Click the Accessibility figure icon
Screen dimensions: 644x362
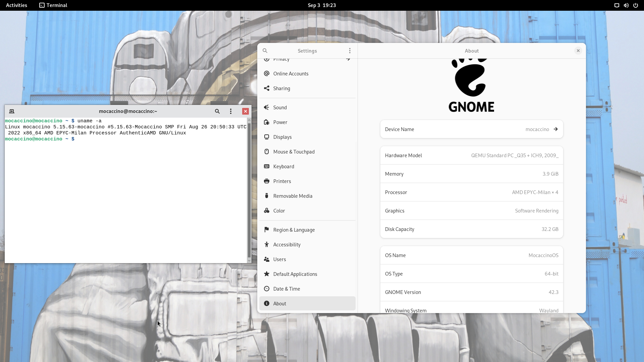(x=267, y=244)
